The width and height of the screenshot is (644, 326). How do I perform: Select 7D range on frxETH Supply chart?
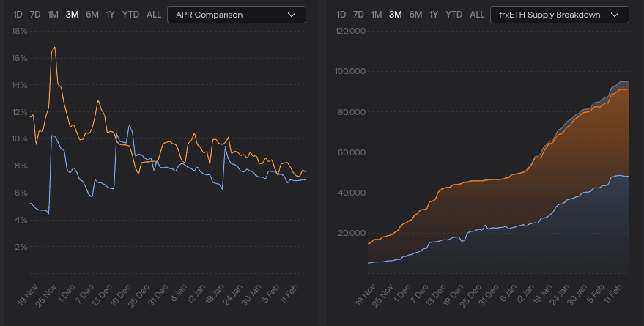pos(358,15)
